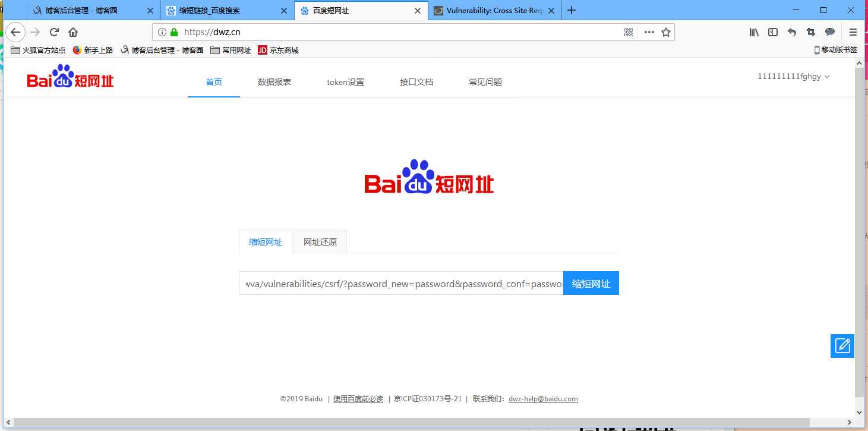Screen dimensions: 868x431
Task: Expand the 111111111fghgy account dropdown
Action: coord(793,76)
